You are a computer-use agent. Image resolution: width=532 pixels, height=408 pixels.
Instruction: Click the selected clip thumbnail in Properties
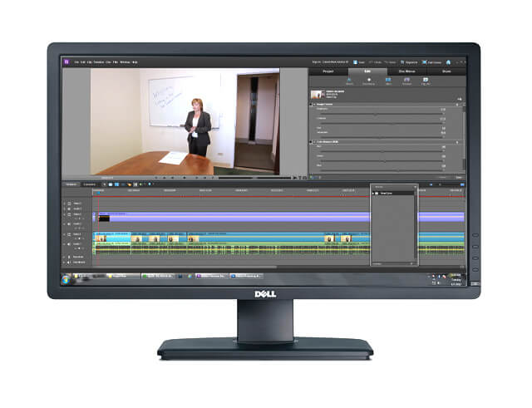[x=316, y=94]
